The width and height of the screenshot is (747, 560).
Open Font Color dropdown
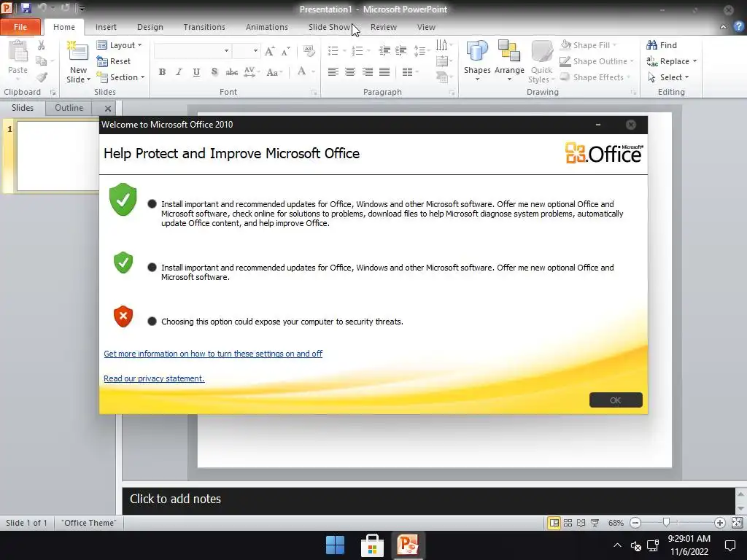314,72
